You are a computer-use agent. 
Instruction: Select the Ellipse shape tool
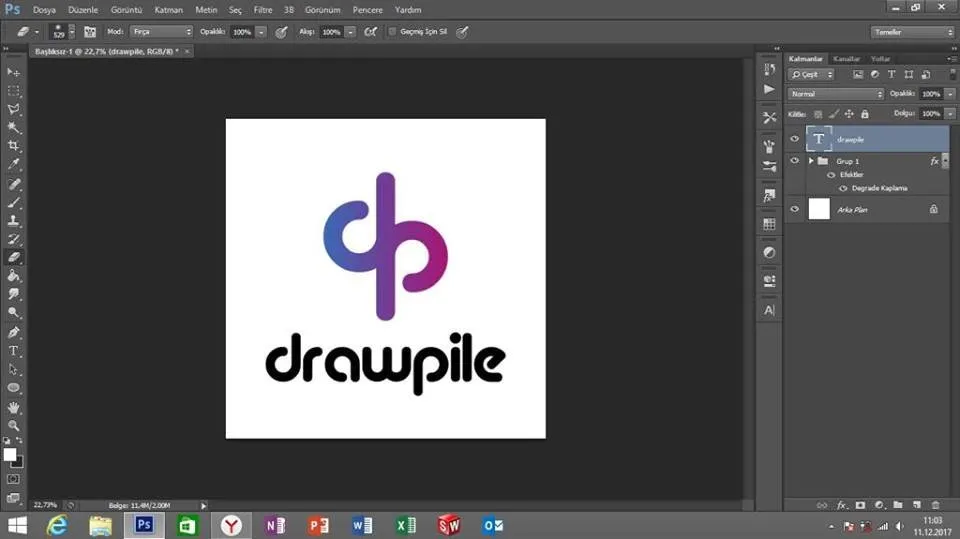pos(13,388)
